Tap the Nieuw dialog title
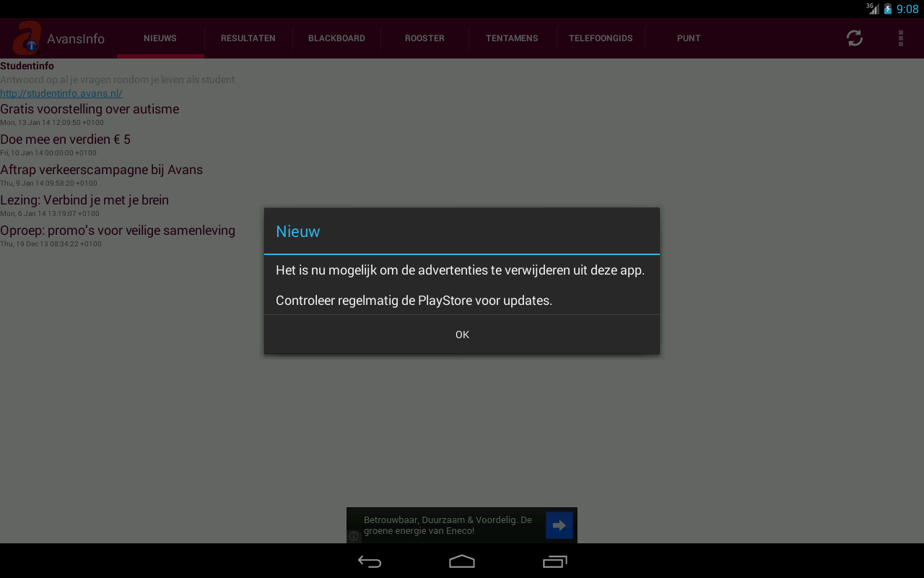This screenshot has width=924, height=578. (298, 231)
